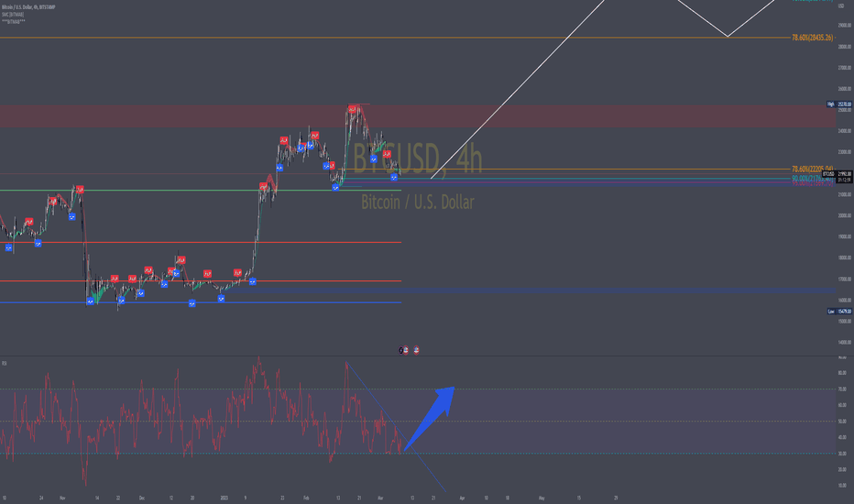Viewport: 854px width, 504px height.
Task: Click the 70.00 RSI axis label
Action: pyautogui.click(x=842, y=389)
